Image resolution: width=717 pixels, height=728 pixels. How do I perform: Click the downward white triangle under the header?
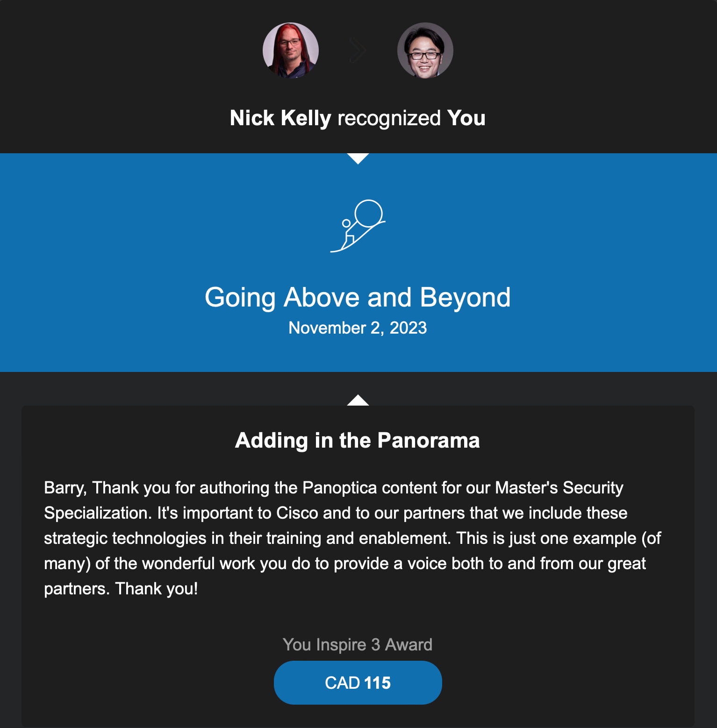358,158
